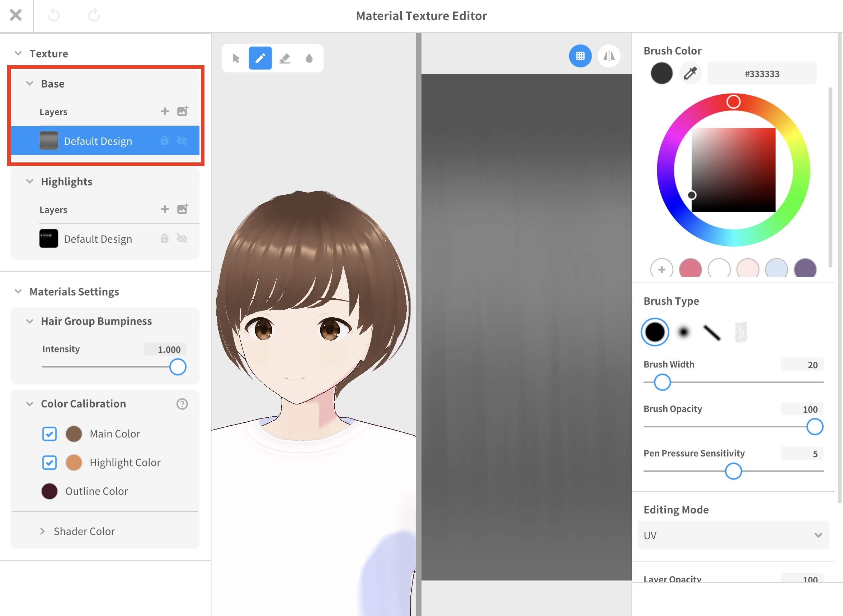Select the soft airbrush brush type
This screenshot has width=843, height=616.
tap(684, 332)
